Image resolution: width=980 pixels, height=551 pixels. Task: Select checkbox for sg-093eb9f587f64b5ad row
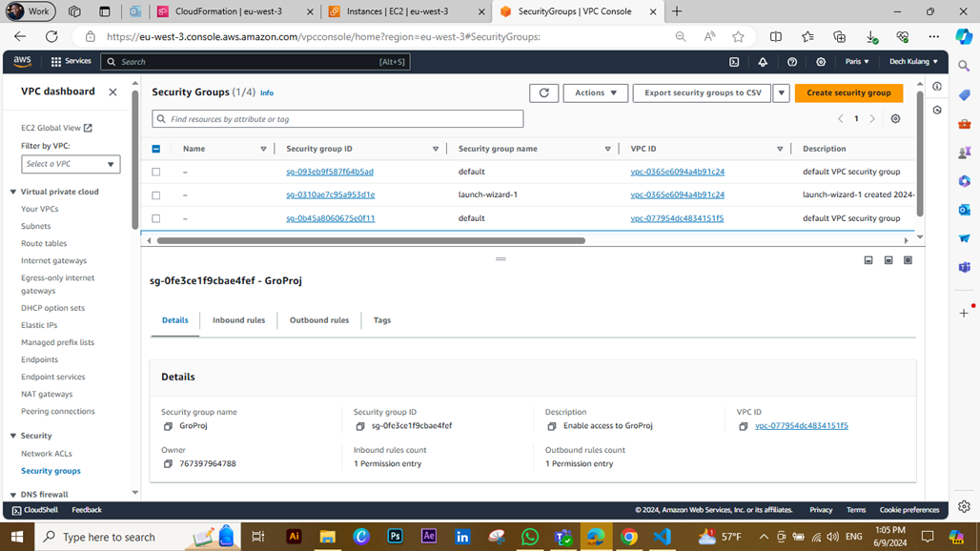pyautogui.click(x=156, y=172)
